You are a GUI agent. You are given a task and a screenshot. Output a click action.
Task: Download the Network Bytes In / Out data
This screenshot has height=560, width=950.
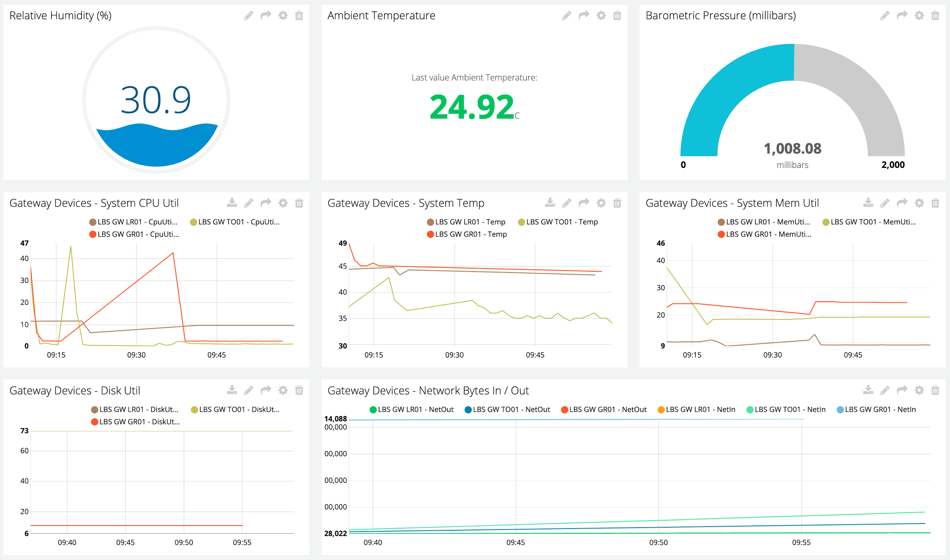point(868,390)
